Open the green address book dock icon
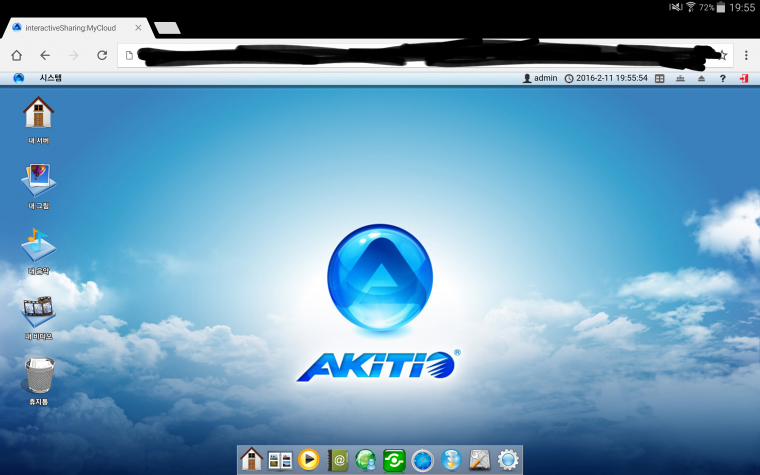This screenshot has height=475, width=760. 337,459
